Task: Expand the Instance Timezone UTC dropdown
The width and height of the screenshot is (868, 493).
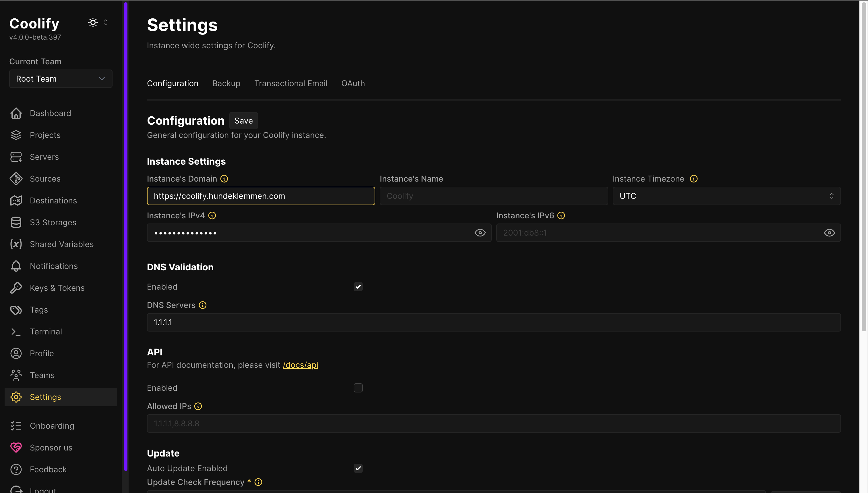Action: point(726,196)
